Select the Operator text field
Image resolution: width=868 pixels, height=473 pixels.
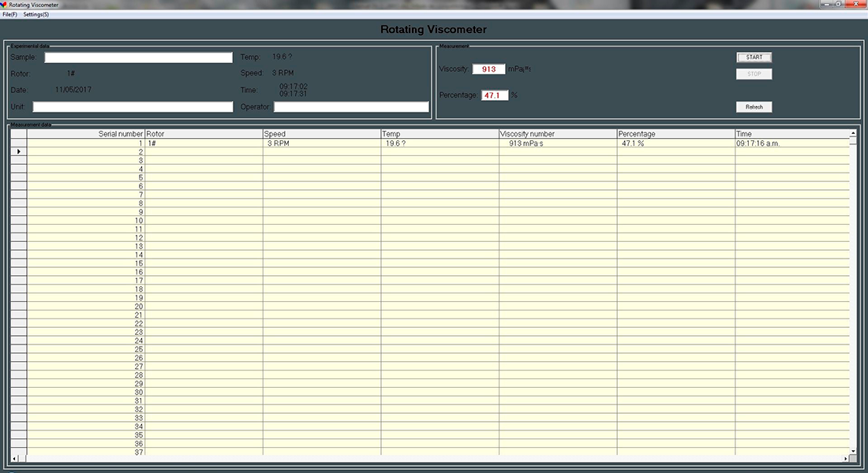(x=351, y=107)
